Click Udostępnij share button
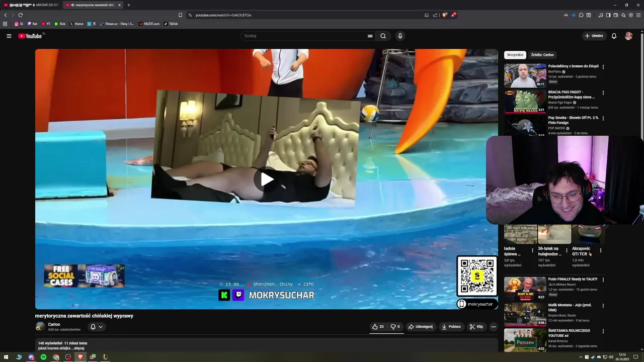Viewport: 644px width, 362px height. click(421, 327)
